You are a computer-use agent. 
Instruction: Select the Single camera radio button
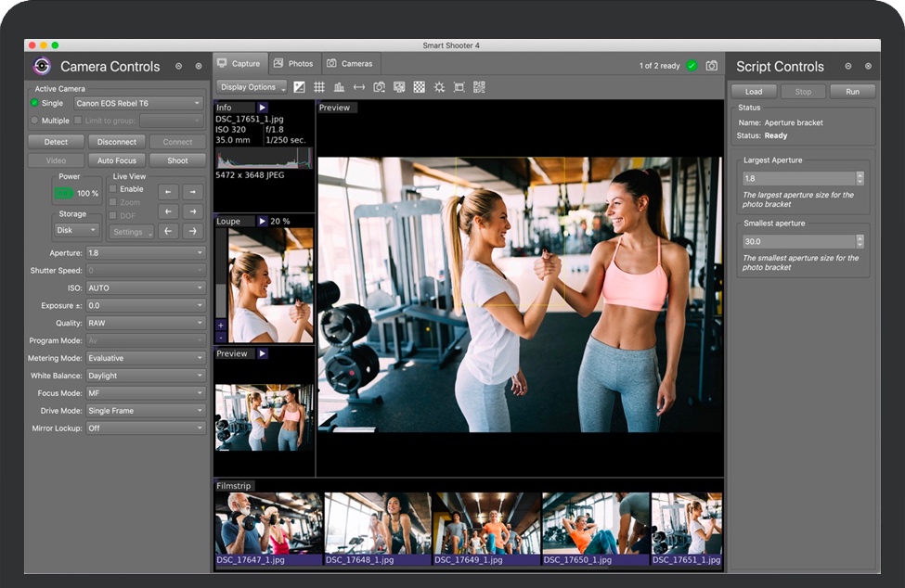(35, 103)
